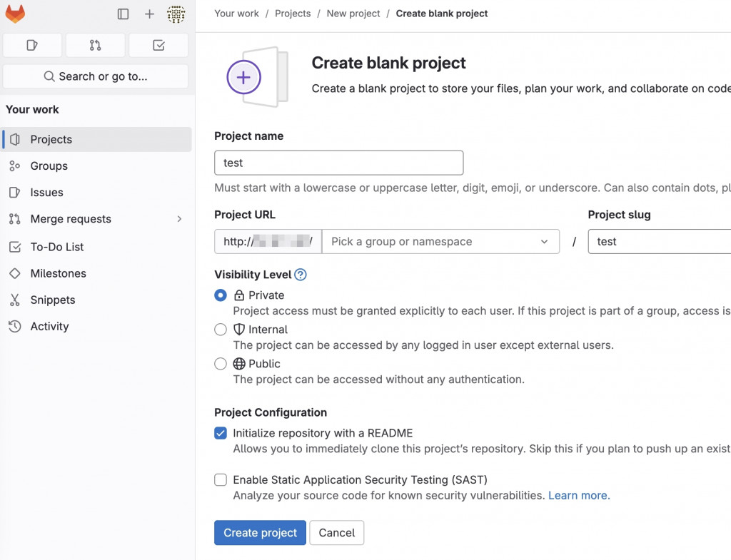This screenshot has width=731, height=560.
Task: Open the user avatar menu
Action: pos(176,14)
